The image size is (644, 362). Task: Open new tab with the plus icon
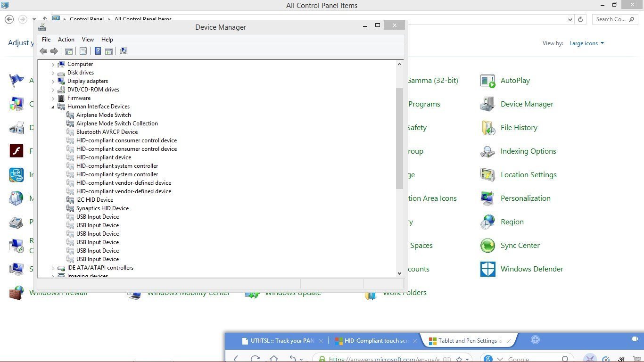(535, 340)
